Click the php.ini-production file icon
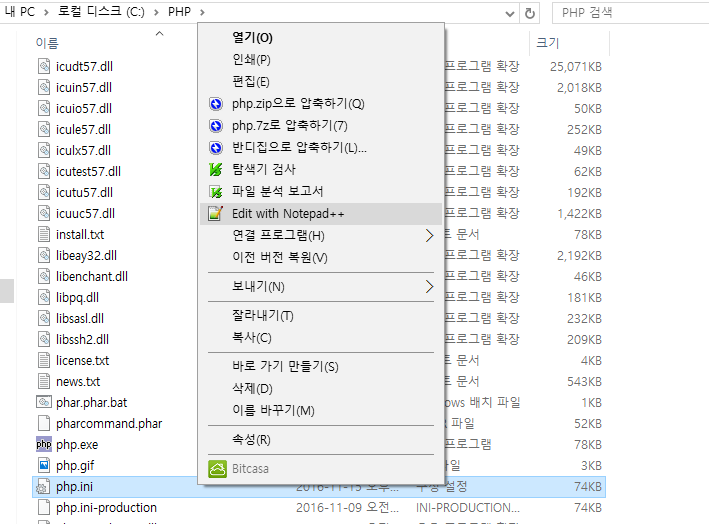Screen dimensions: 709x524 click(x=44, y=507)
